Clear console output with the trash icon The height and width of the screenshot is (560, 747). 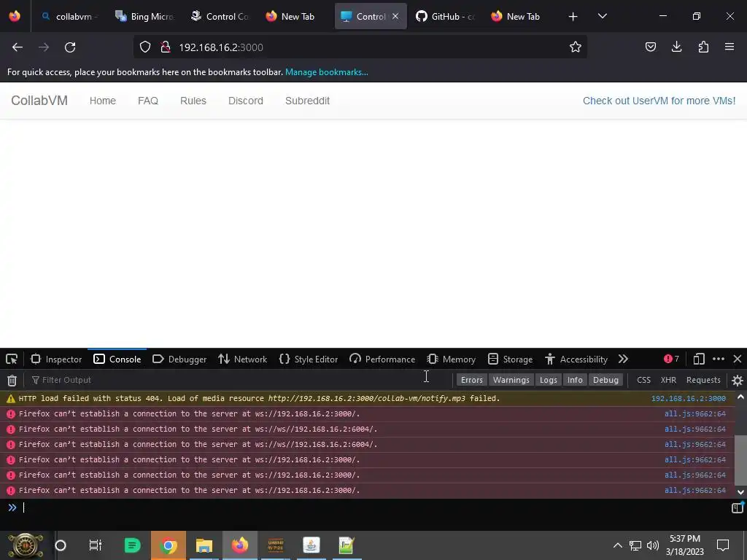pyautogui.click(x=12, y=380)
